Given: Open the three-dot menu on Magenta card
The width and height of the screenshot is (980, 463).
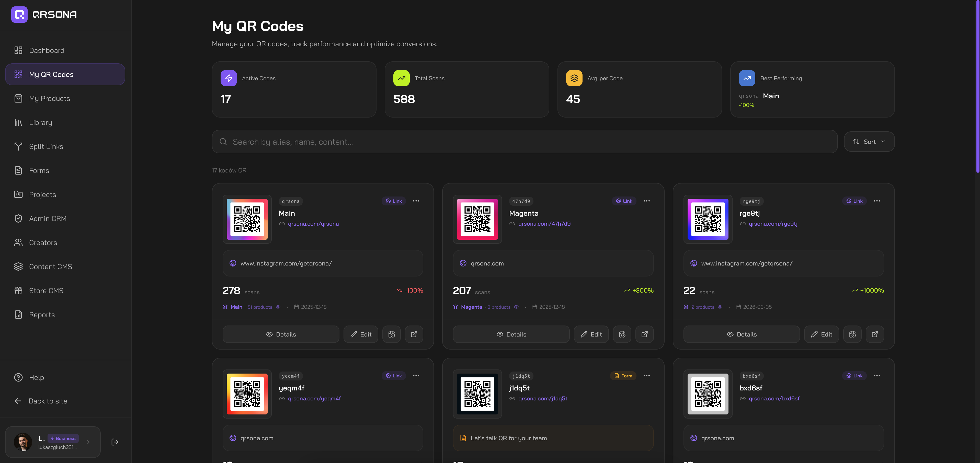Looking at the screenshot, I should pyautogui.click(x=647, y=201).
